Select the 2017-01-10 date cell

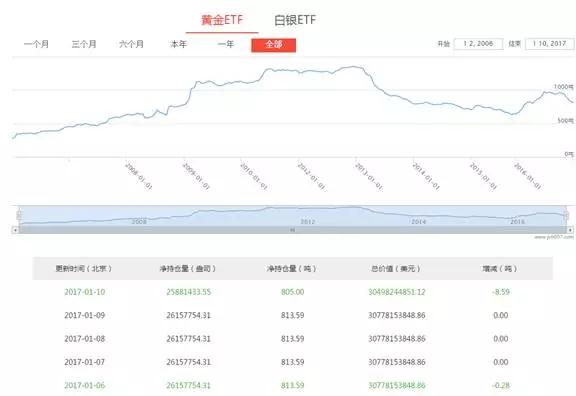tap(84, 292)
